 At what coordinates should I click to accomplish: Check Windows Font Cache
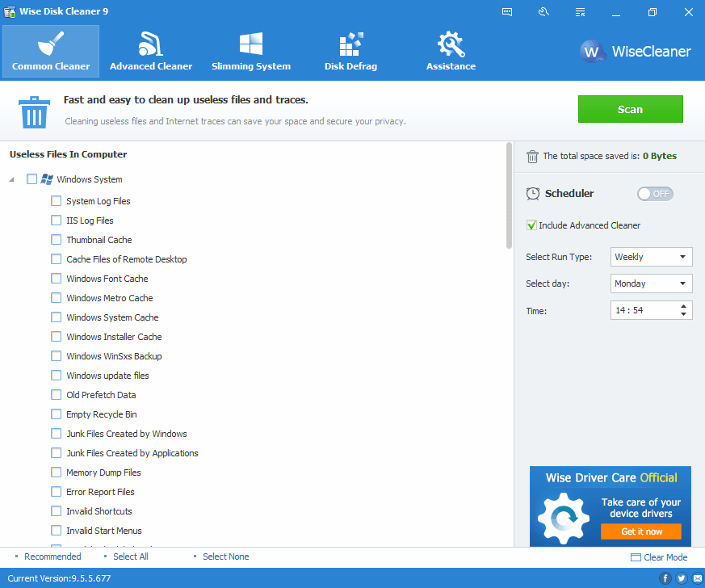pos(57,279)
